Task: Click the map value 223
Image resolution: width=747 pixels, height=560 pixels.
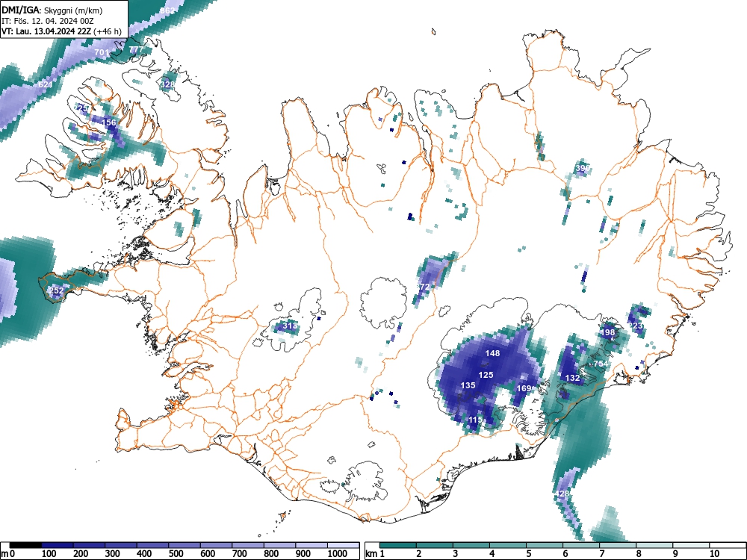Action: [635, 326]
